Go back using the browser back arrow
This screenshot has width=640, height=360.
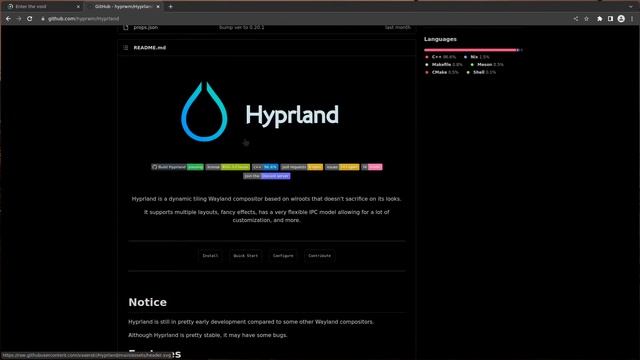(8, 19)
